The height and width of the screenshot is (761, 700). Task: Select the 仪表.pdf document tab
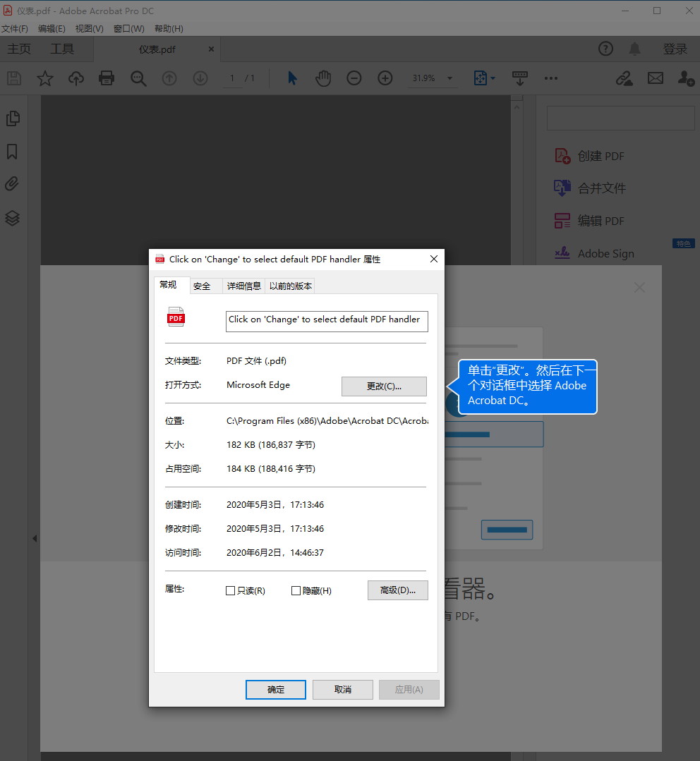click(157, 49)
